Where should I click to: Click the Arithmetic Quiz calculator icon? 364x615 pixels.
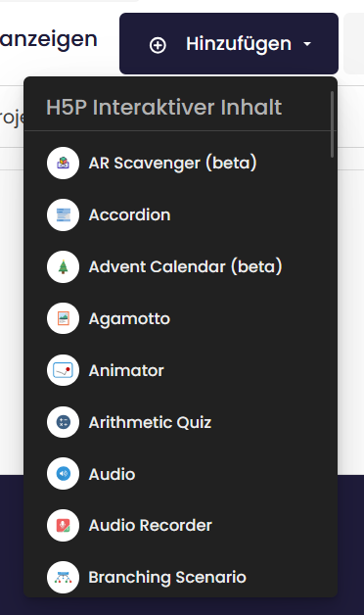pos(63,422)
